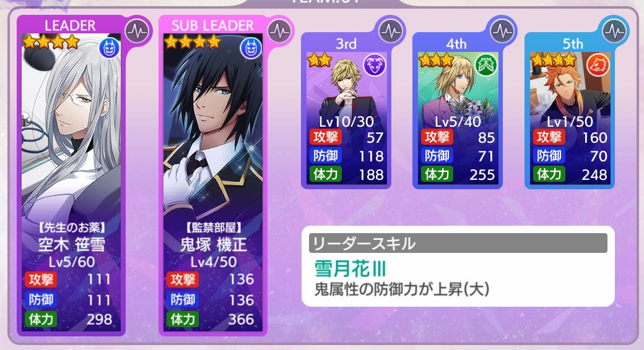Click pulse icon above the 4th member
Image resolution: width=644 pixels, height=350 pixels.
coord(502,31)
